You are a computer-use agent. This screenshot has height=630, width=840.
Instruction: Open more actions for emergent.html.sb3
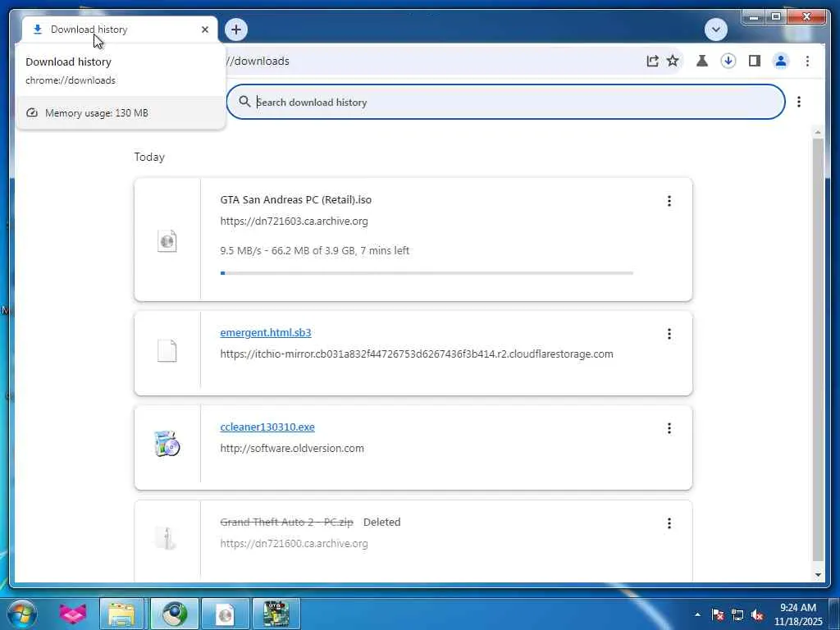[669, 335]
